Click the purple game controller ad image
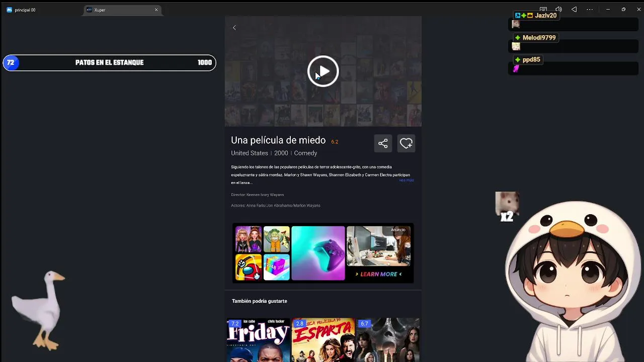Image resolution: width=644 pixels, height=362 pixels. pyautogui.click(x=318, y=253)
